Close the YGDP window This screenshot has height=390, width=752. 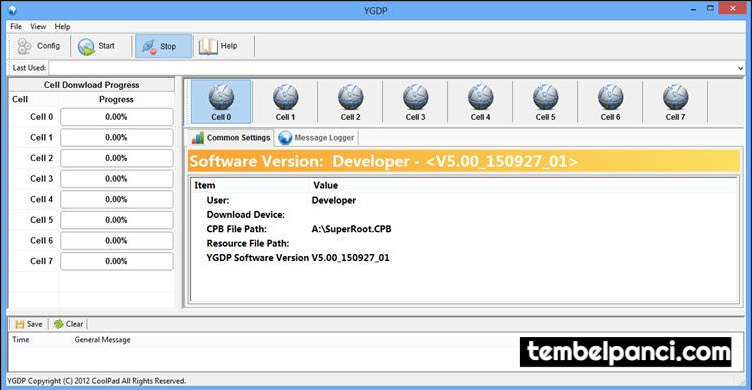[x=732, y=8]
